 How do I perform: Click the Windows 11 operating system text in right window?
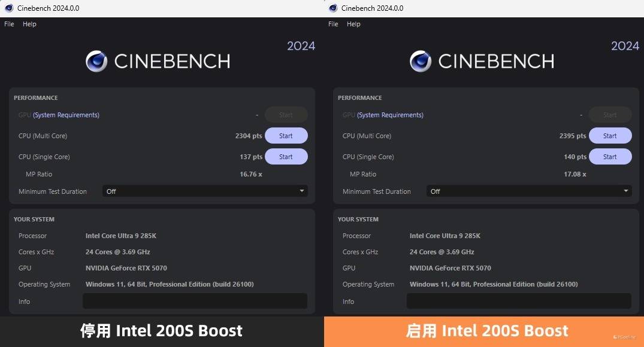point(494,284)
